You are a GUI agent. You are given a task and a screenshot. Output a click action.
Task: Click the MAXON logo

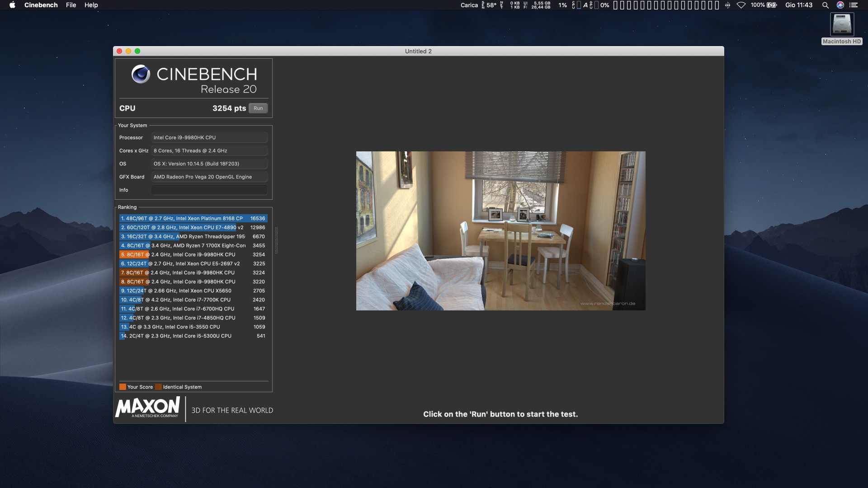pos(148,408)
